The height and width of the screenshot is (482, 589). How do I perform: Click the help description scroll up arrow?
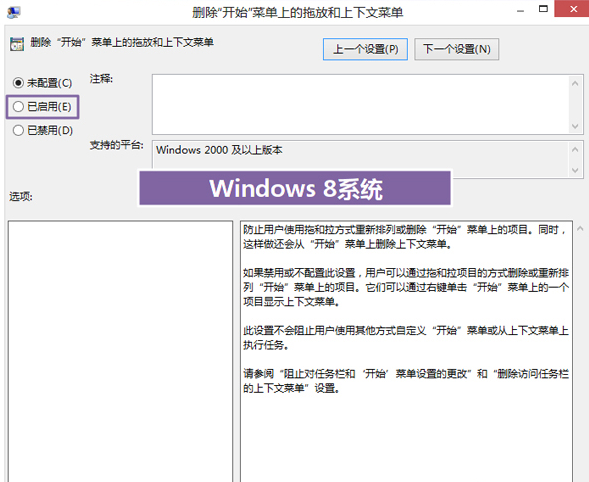pos(580,228)
